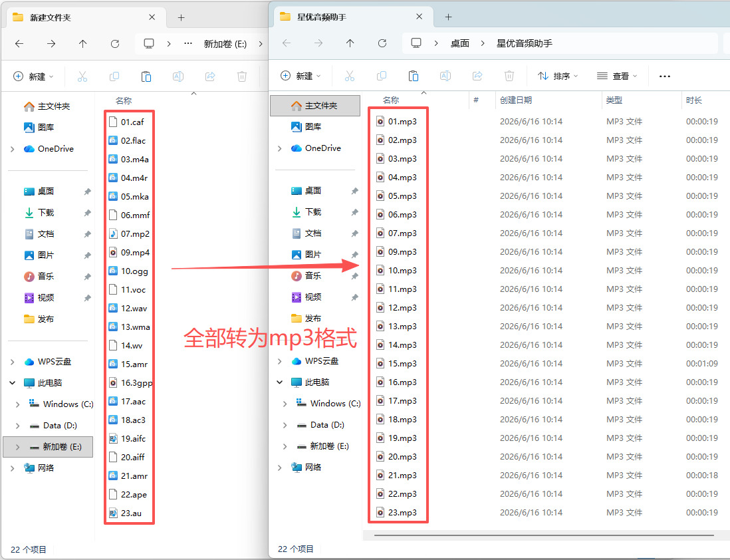730x560 pixels.
Task: Refresh the 星优音频助手 window
Action: (382, 43)
